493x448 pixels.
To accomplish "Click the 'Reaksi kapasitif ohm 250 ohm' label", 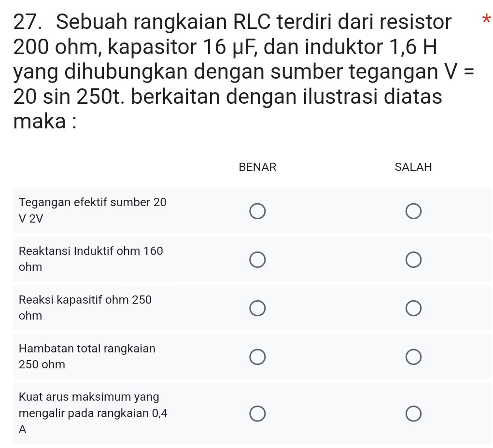I will click(x=85, y=308).
